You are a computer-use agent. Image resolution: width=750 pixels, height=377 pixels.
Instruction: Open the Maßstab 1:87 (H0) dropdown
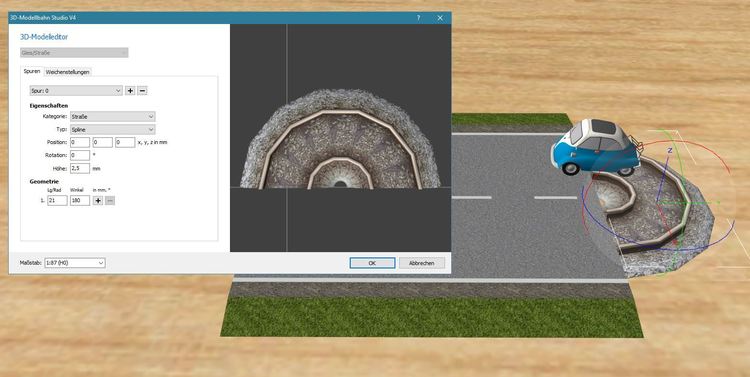tap(75, 263)
